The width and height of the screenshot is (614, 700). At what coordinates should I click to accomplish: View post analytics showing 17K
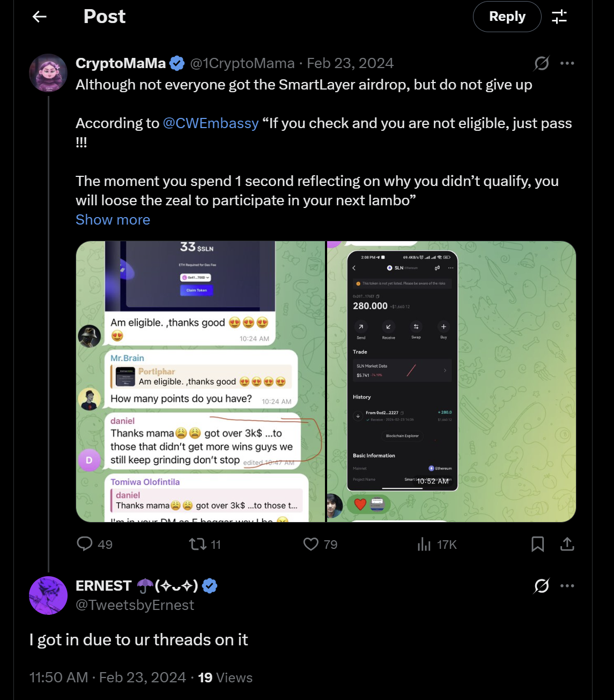click(x=424, y=544)
